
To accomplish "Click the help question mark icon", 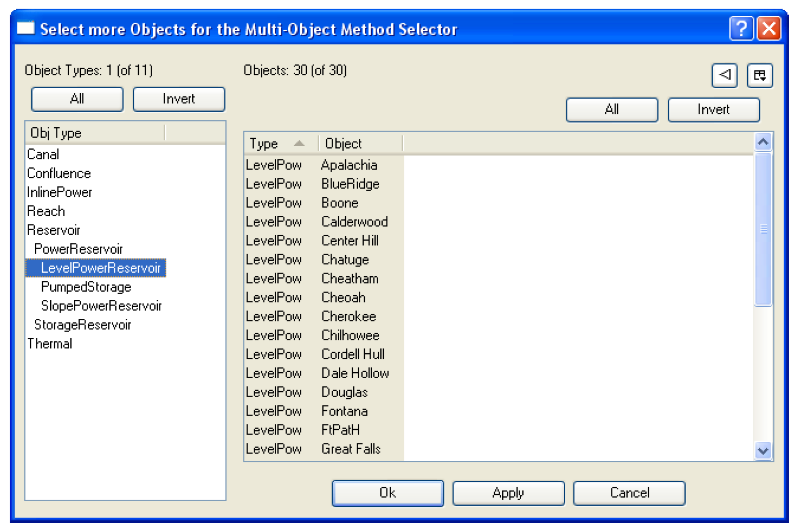I will [x=741, y=28].
